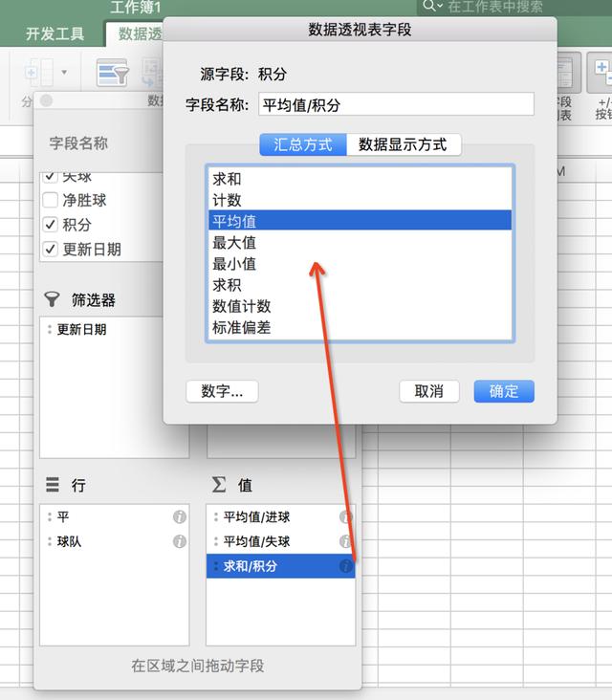Uncheck the 失球 field checkbox
Image resolution: width=612 pixels, height=700 pixels.
click(x=50, y=177)
